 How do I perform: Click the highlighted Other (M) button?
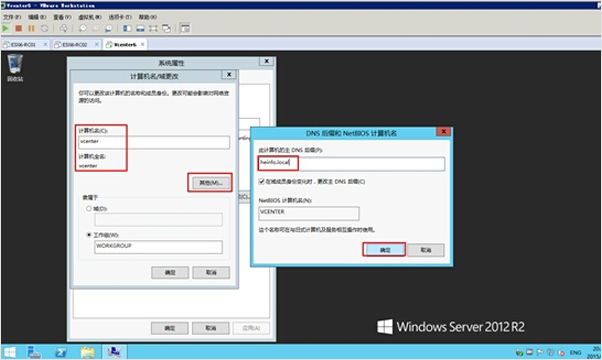pos(210,183)
